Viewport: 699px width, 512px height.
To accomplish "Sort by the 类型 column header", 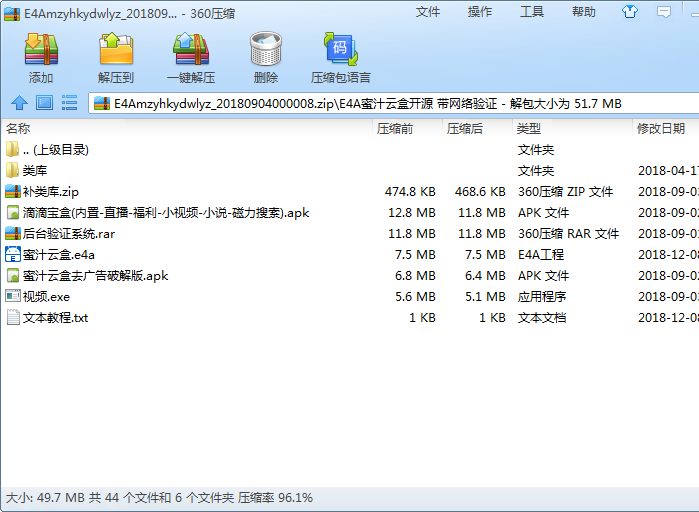I will tap(572, 129).
